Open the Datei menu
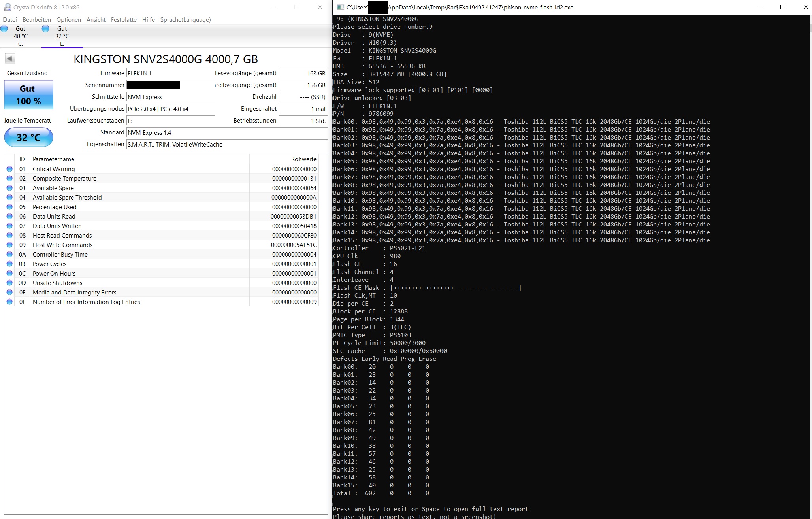 pos(10,20)
